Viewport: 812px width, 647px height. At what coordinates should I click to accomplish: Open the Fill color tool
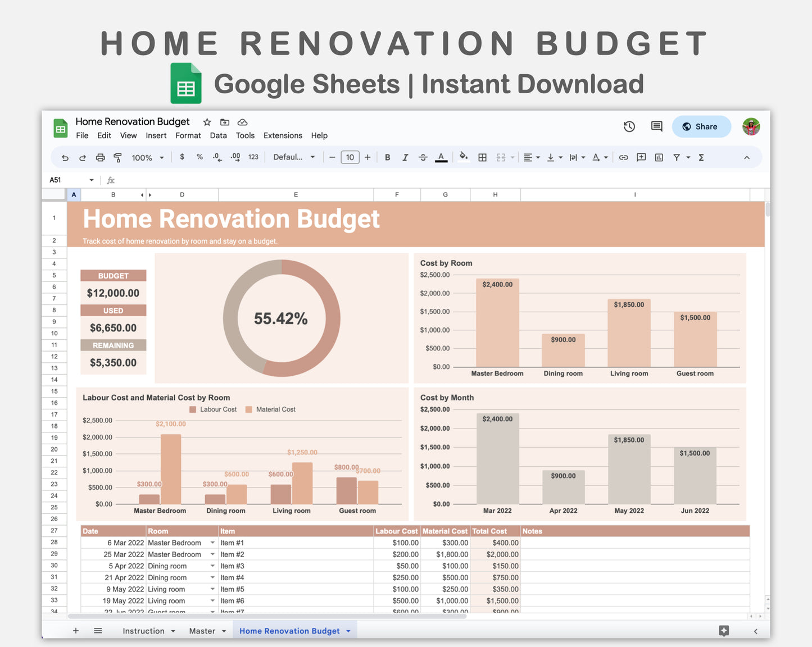pyautogui.click(x=463, y=157)
